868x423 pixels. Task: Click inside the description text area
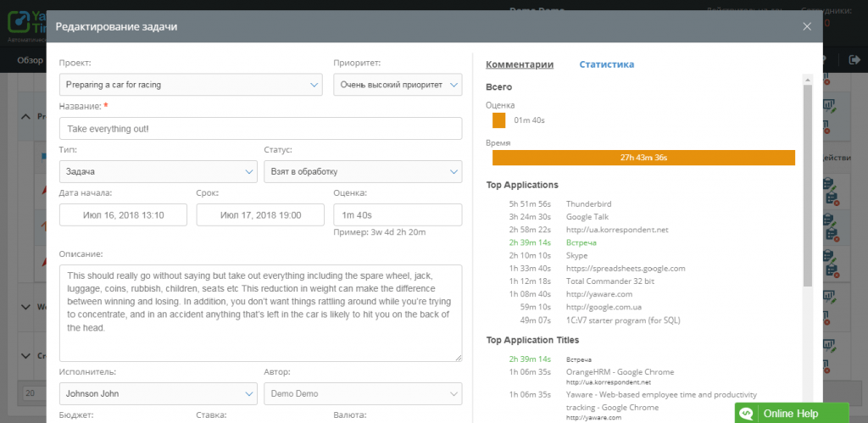click(x=260, y=313)
